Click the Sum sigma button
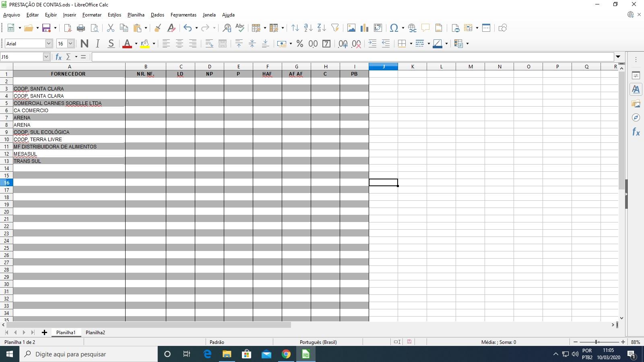Screen dimensions: 644x362 click(x=68, y=57)
